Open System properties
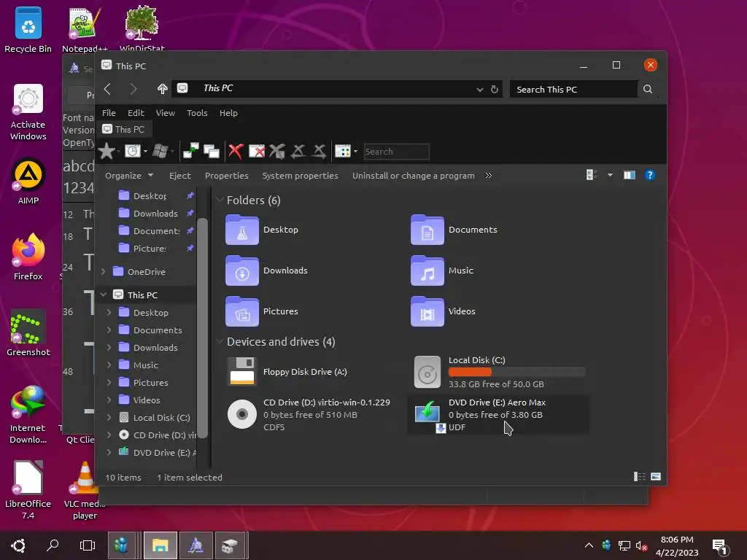747x560 pixels. tap(300, 175)
